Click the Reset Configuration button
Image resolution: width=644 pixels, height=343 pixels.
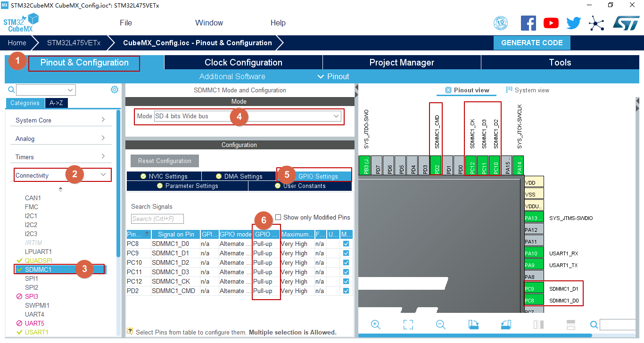165,161
